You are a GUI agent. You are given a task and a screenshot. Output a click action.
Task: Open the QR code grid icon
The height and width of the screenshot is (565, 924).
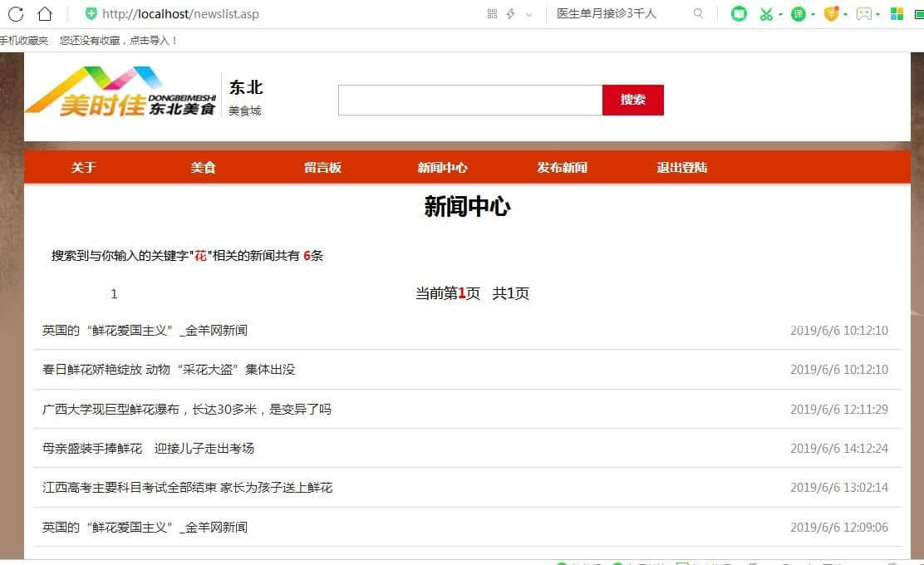pos(492,13)
